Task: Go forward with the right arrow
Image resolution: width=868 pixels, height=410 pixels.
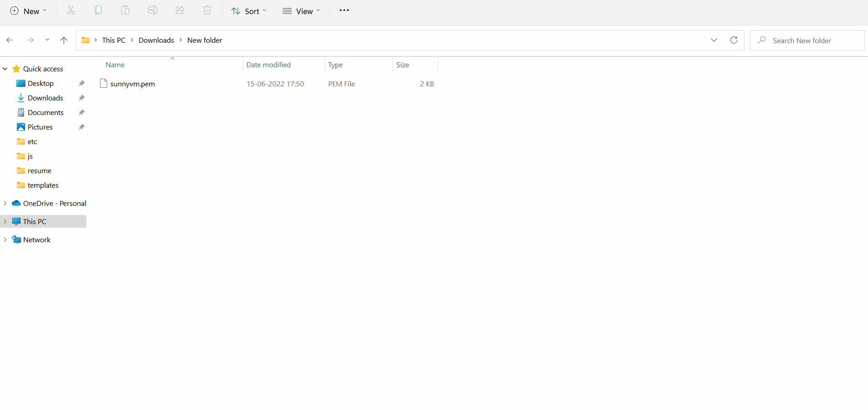Action: (x=30, y=40)
